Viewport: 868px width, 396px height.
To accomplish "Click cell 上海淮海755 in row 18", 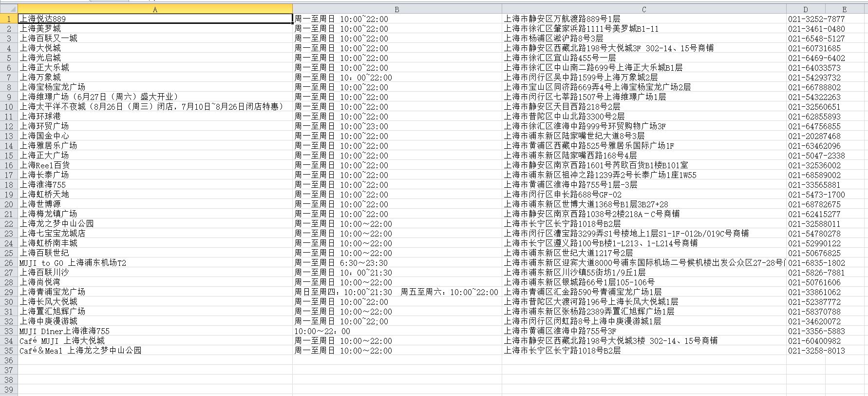I will click(x=155, y=185).
